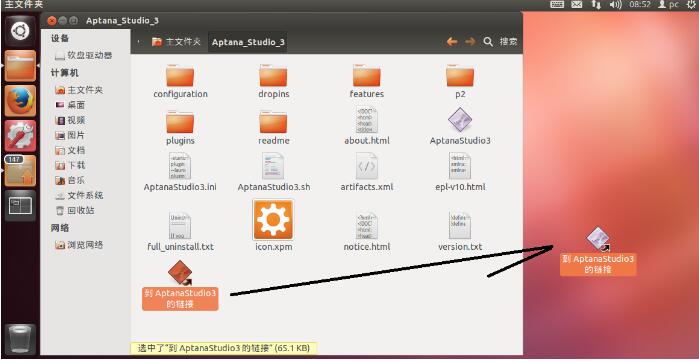
Task: Open 音乐 in the sidebar
Action: [x=70, y=180]
